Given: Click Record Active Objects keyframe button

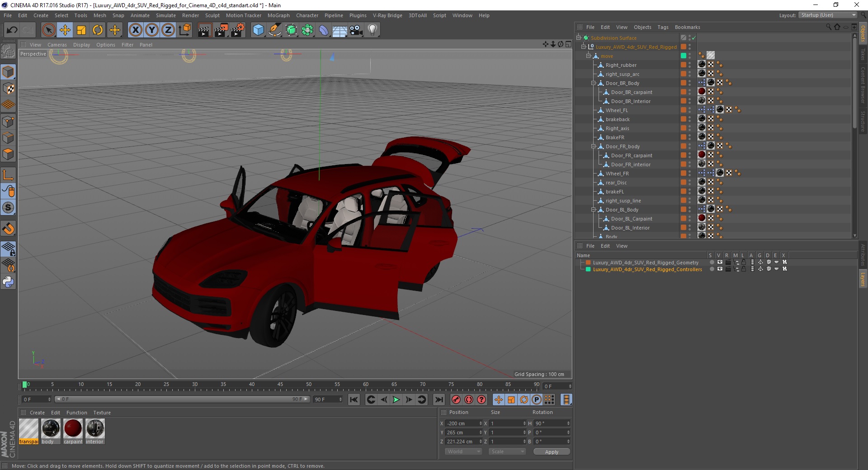Looking at the screenshot, I should [x=456, y=399].
